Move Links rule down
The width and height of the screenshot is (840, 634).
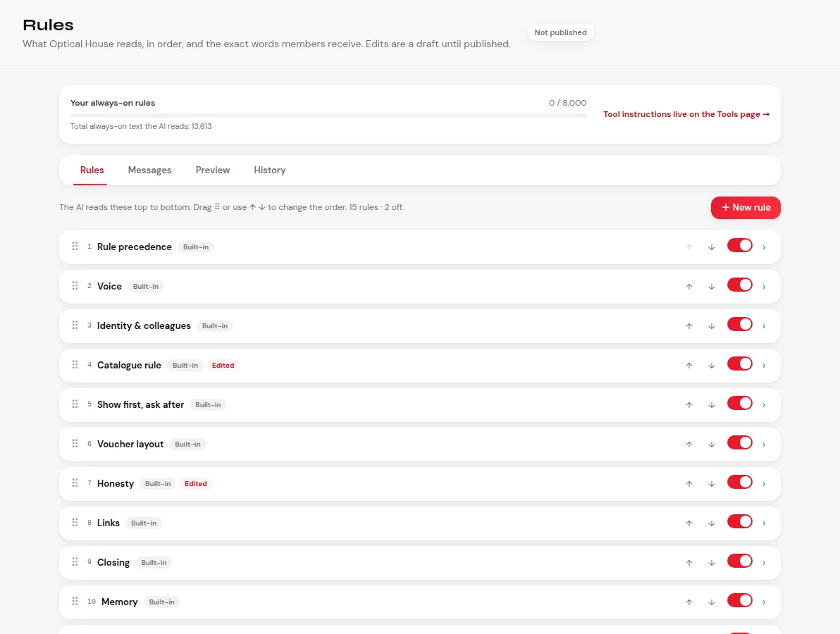[712, 523]
